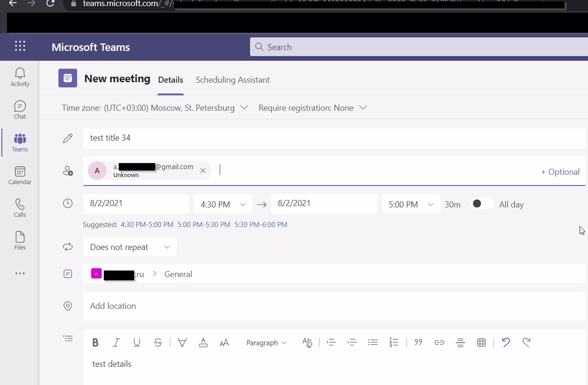
Task: Toggle the All day switch
Action: pyautogui.click(x=482, y=204)
